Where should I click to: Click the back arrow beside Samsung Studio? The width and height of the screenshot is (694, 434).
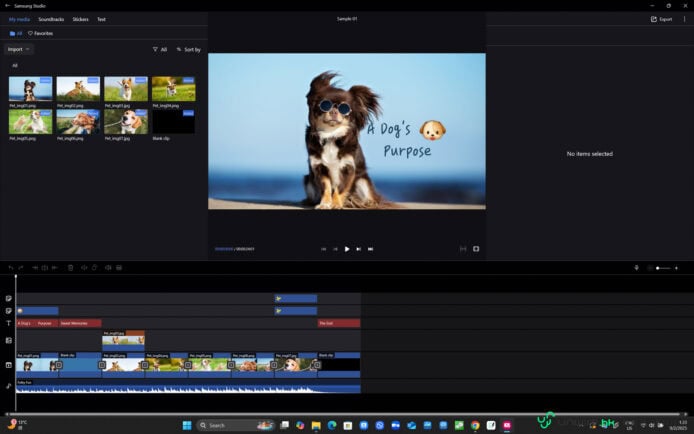pyautogui.click(x=7, y=5)
